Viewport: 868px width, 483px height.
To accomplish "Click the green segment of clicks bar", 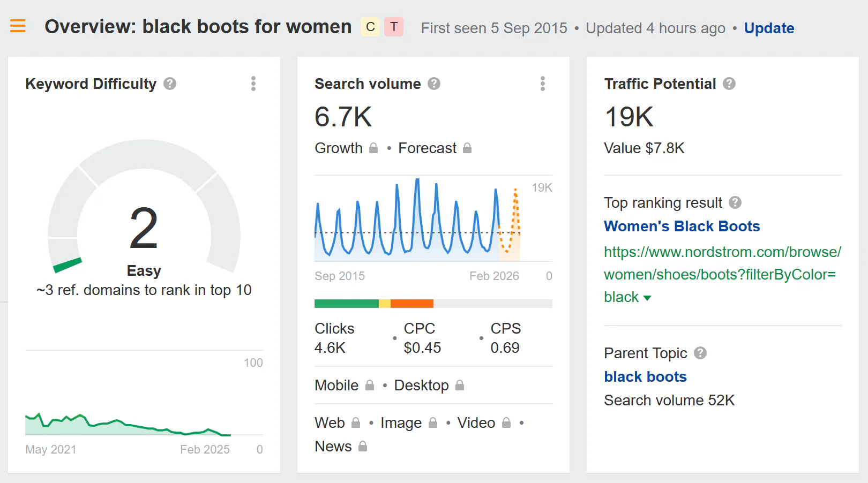I will point(346,304).
